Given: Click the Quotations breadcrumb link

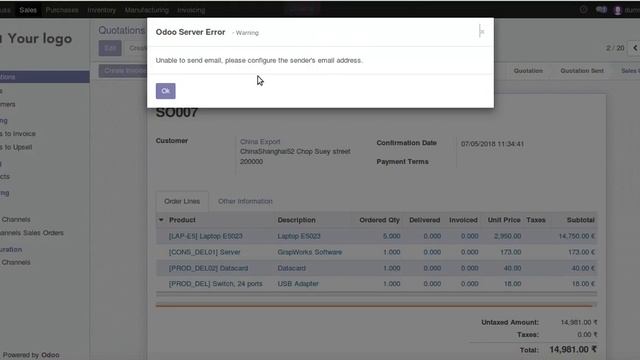Looking at the screenshot, I should 122,31.
